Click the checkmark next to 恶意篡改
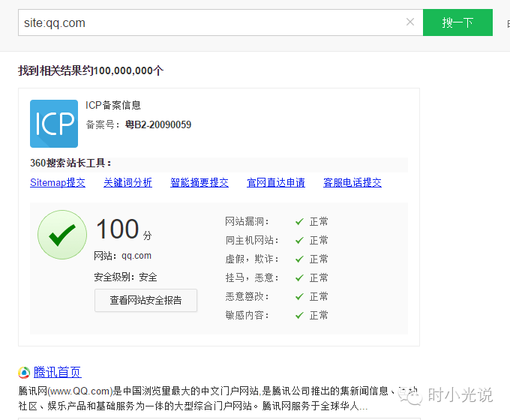Image resolution: width=510 pixels, height=420 pixels. coord(299,297)
